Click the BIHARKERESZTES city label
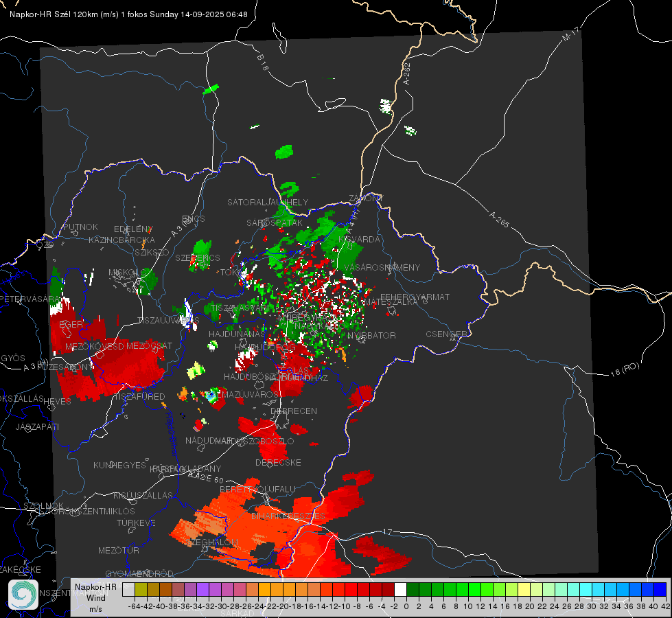The height and width of the screenshot is (618, 672). click(x=288, y=516)
